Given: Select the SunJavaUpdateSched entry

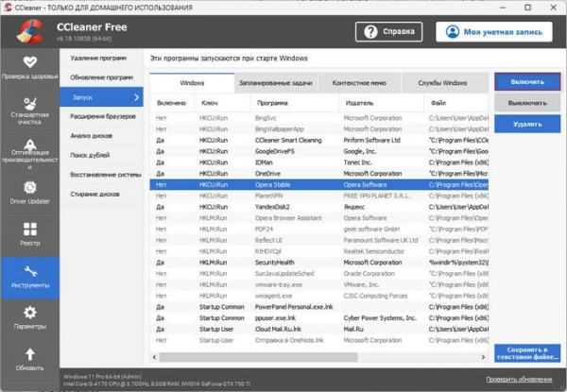Looking at the screenshot, I should [x=319, y=274].
